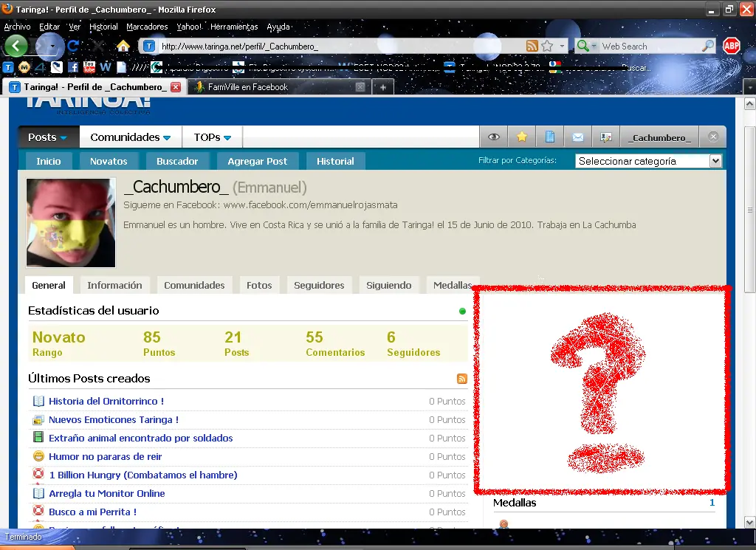Open the history dropdown next to back button
The height and width of the screenshot is (550, 756).
[52, 47]
